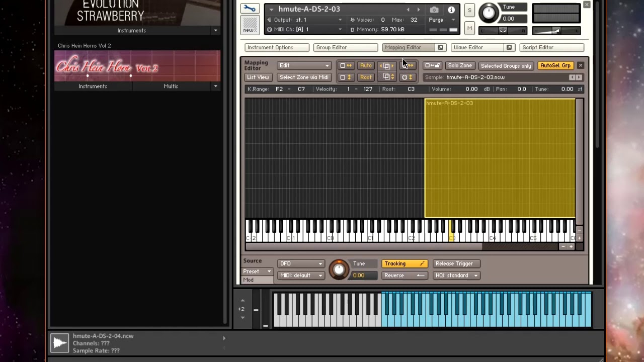Open the Output st. 1 dropdown
This screenshot has height=362, width=644.
pos(304,20)
